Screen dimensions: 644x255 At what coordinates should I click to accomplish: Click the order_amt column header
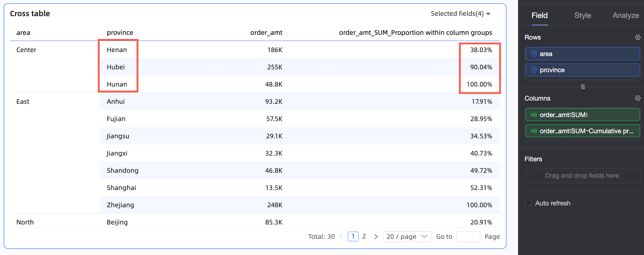(266, 33)
